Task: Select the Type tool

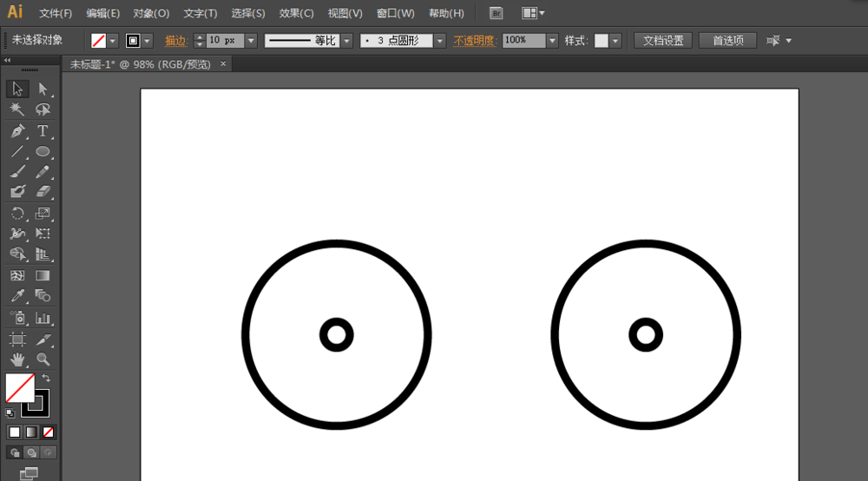Action: click(43, 131)
